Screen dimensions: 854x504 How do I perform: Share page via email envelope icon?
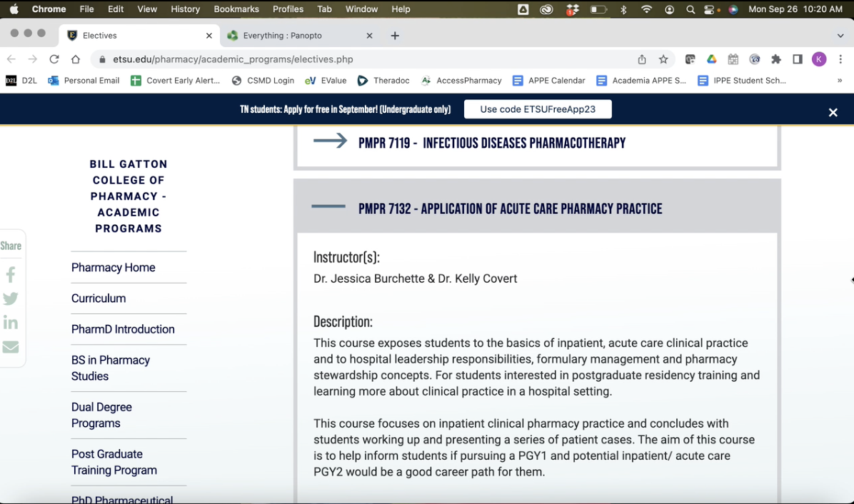click(11, 347)
